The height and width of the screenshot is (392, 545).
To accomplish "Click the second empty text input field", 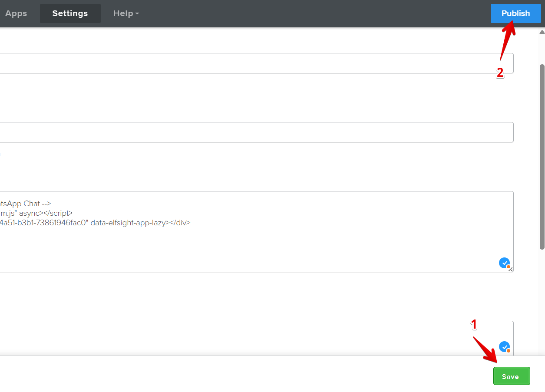I will tap(256, 132).
